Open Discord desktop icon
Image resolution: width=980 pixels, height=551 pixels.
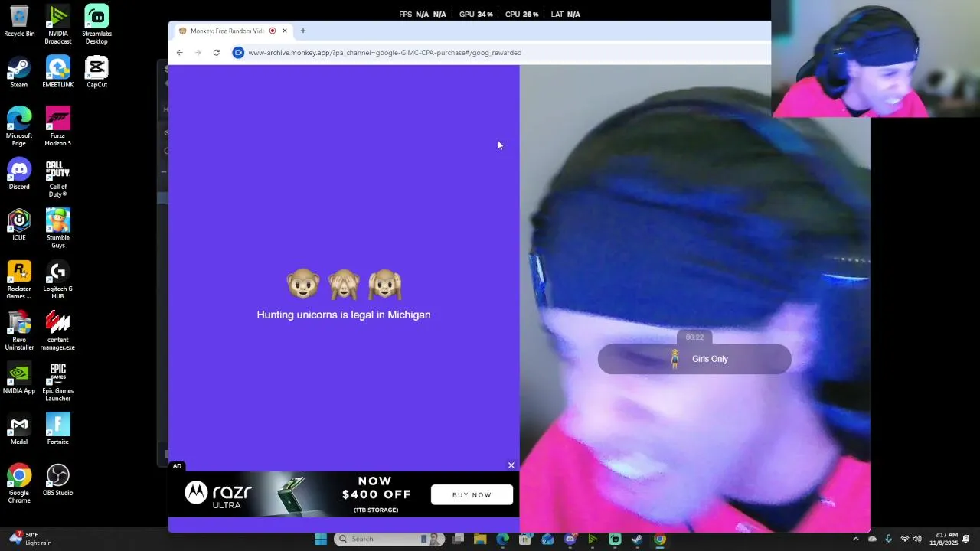click(19, 174)
